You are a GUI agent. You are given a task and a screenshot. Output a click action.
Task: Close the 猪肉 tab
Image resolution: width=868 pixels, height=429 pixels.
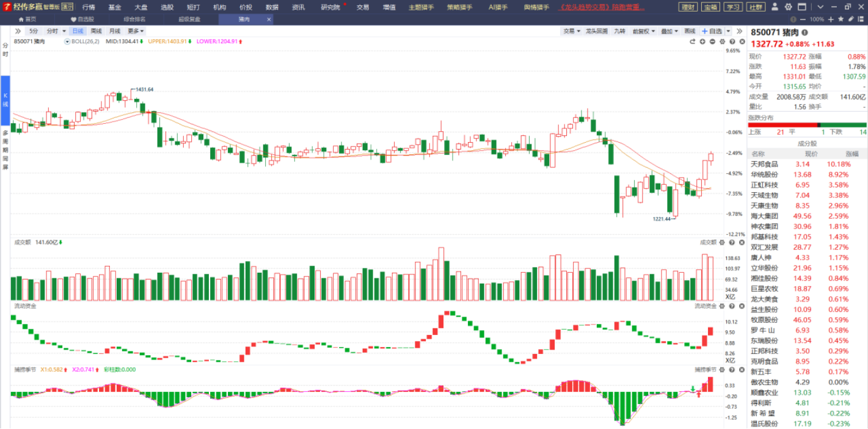pyautogui.click(x=269, y=19)
